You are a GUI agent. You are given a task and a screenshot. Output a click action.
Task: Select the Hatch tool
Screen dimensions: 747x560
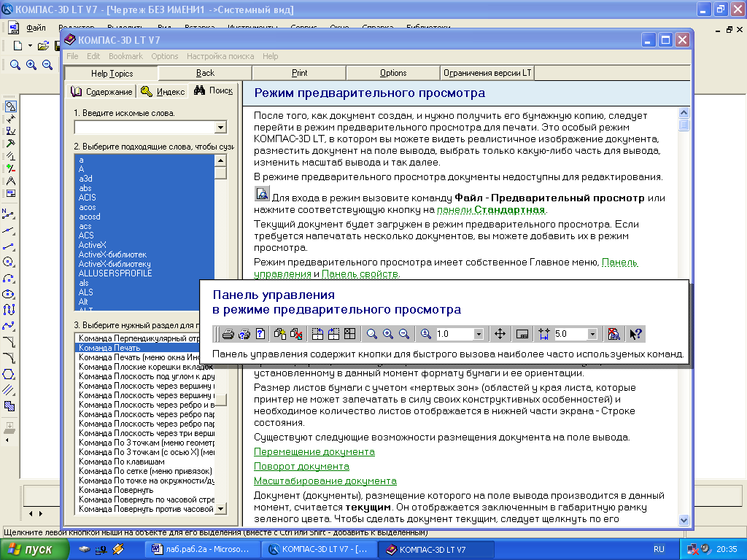[9, 406]
